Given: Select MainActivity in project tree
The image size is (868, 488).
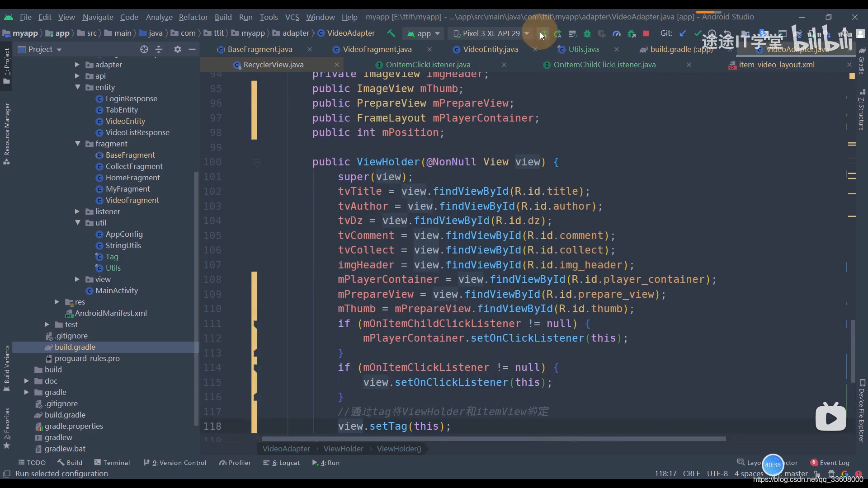Looking at the screenshot, I should click(116, 291).
